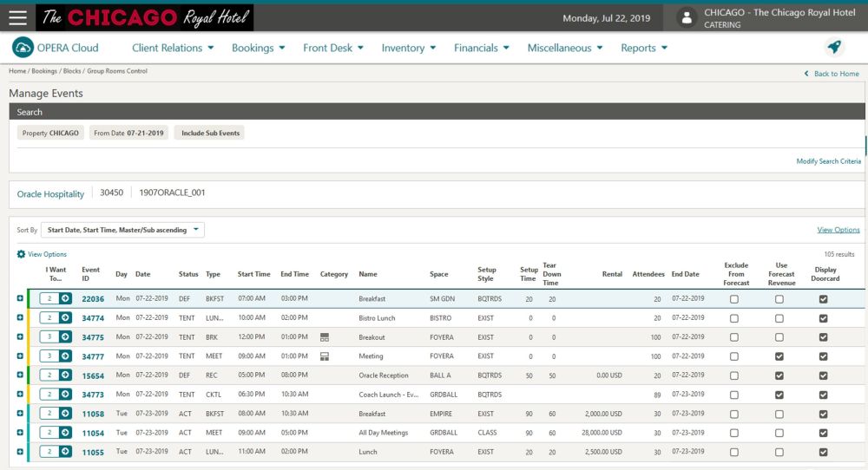
Task: Click the 28,000.00 USD rental value
Action: point(602,433)
